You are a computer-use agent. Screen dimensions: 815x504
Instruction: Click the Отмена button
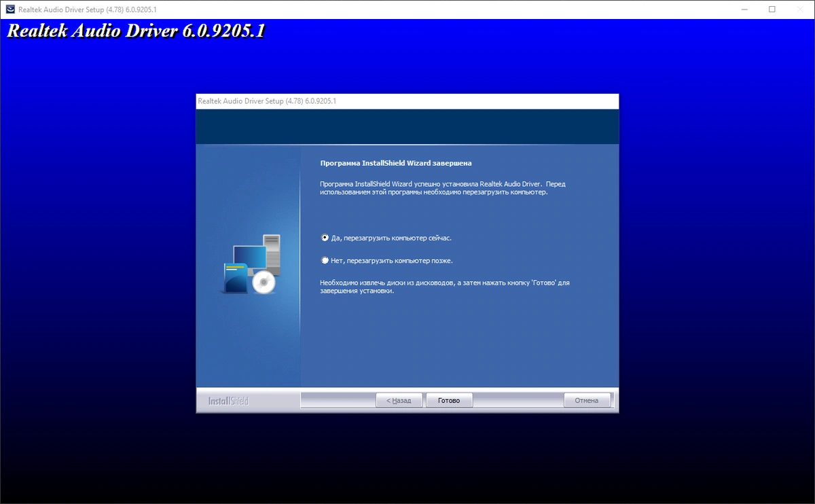(587, 401)
